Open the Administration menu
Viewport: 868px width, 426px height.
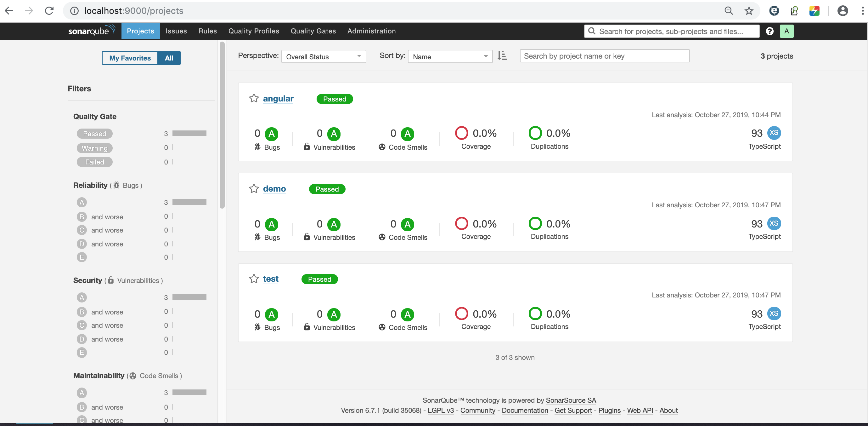pyautogui.click(x=371, y=31)
